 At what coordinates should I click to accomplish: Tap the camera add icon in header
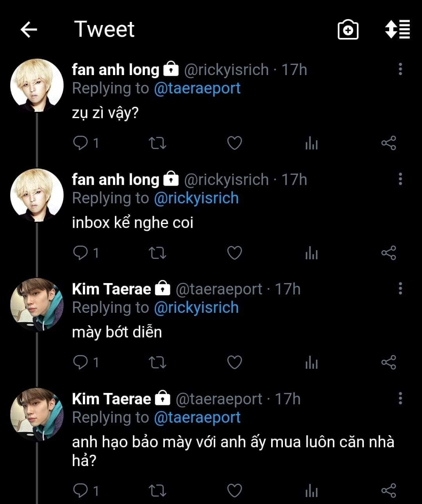tap(348, 30)
